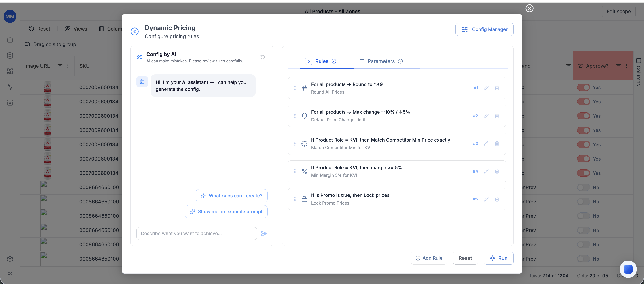Choose 'Show me an example prompt' suggestion

coord(226,212)
